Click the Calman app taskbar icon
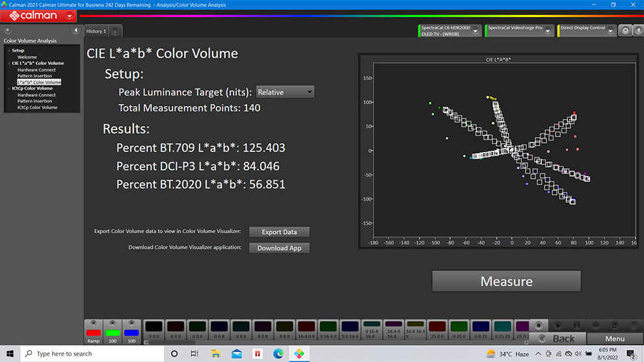This screenshot has width=644, height=362. [x=299, y=354]
